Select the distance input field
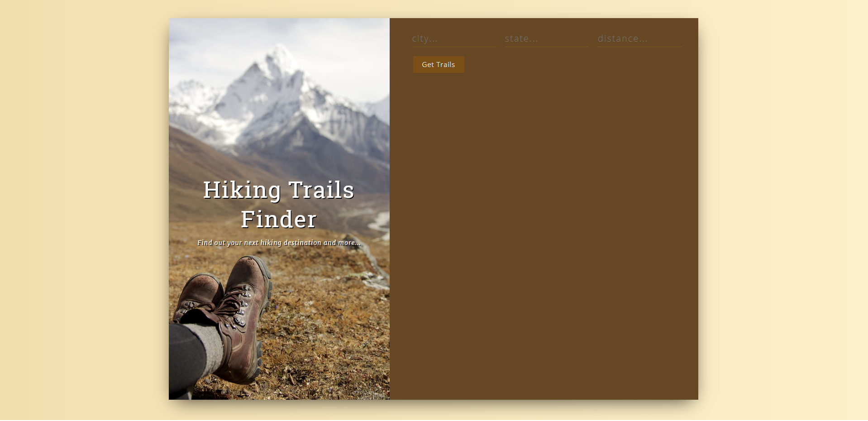 pos(639,39)
